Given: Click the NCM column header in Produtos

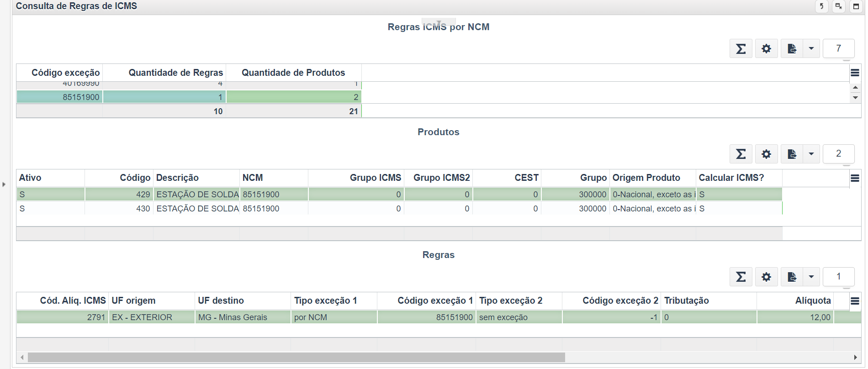Looking at the screenshot, I should 274,178.
